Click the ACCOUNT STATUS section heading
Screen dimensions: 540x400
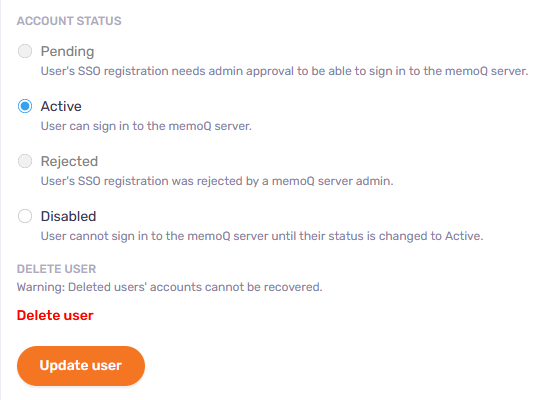[69, 21]
